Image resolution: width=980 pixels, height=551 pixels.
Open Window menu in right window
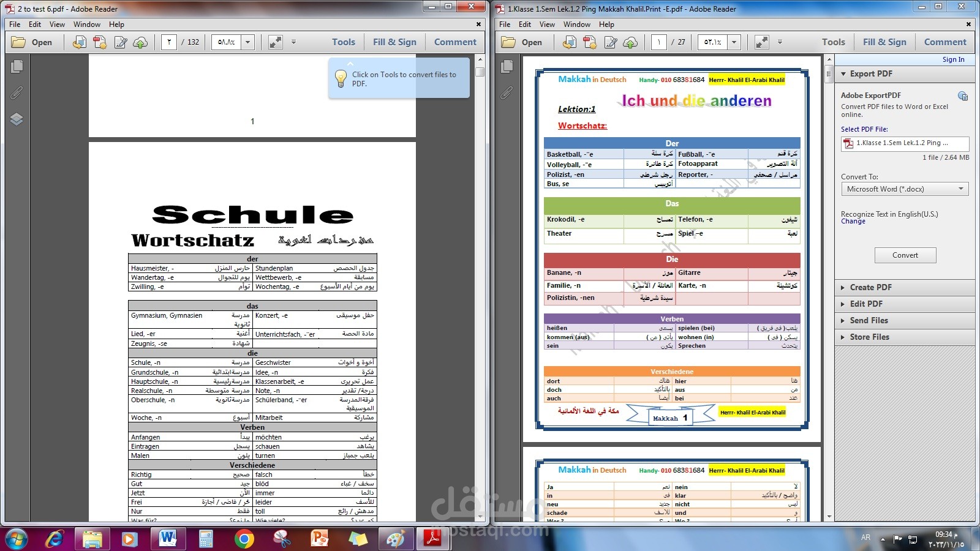coord(577,24)
